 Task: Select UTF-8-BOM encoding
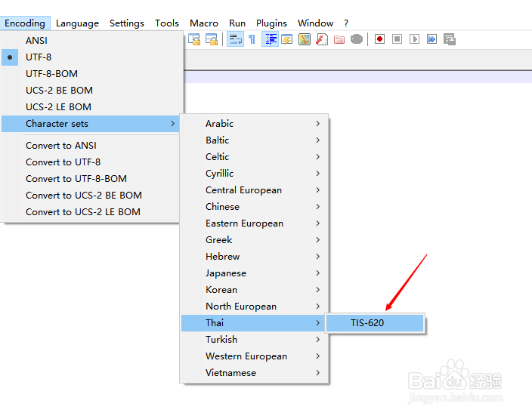(x=92, y=73)
